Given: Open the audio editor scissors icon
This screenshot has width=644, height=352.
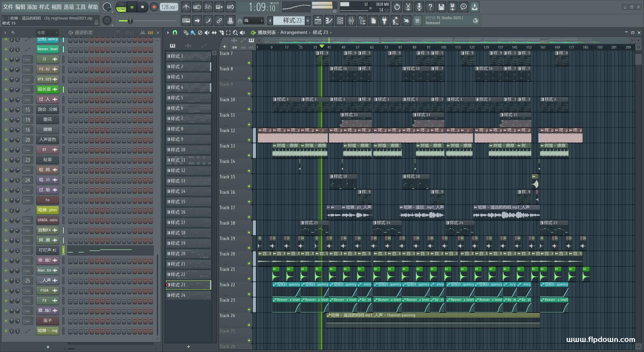Looking at the screenshot, I should click(408, 7).
